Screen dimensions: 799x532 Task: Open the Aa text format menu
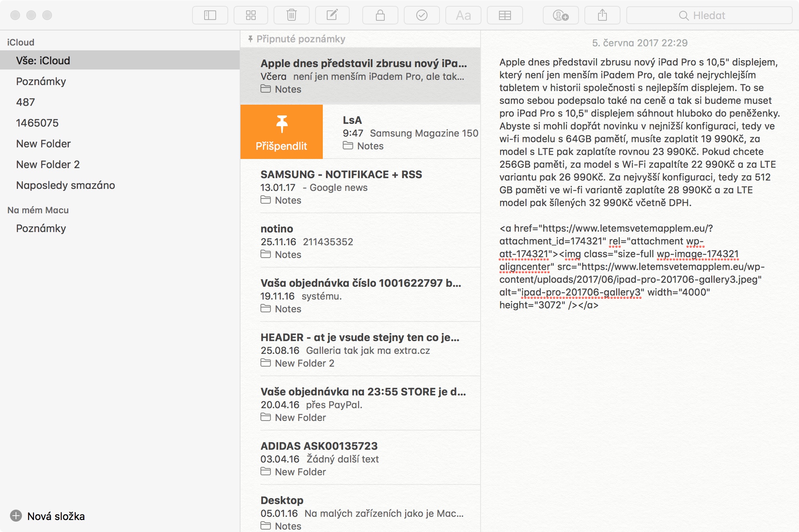[x=463, y=16]
